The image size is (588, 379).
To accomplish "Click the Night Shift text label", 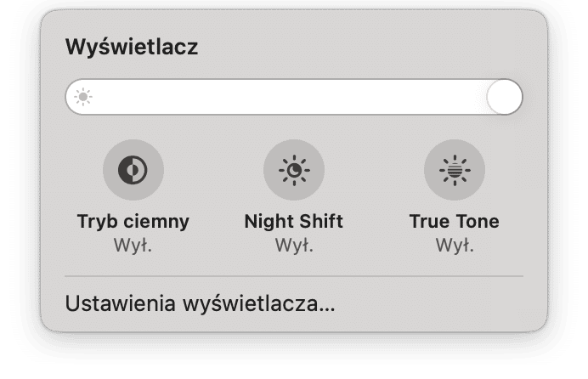I will [x=294, y=221].
